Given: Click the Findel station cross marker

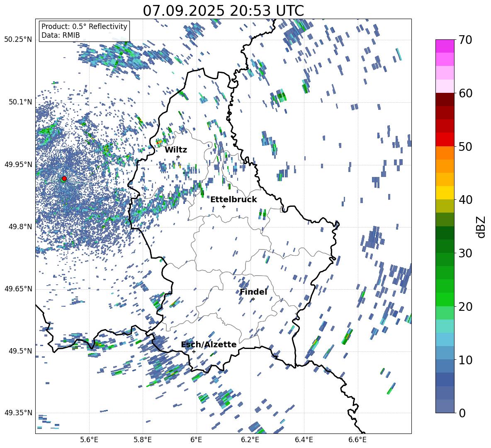Looking at the screenshot, I should pos(253,299).
